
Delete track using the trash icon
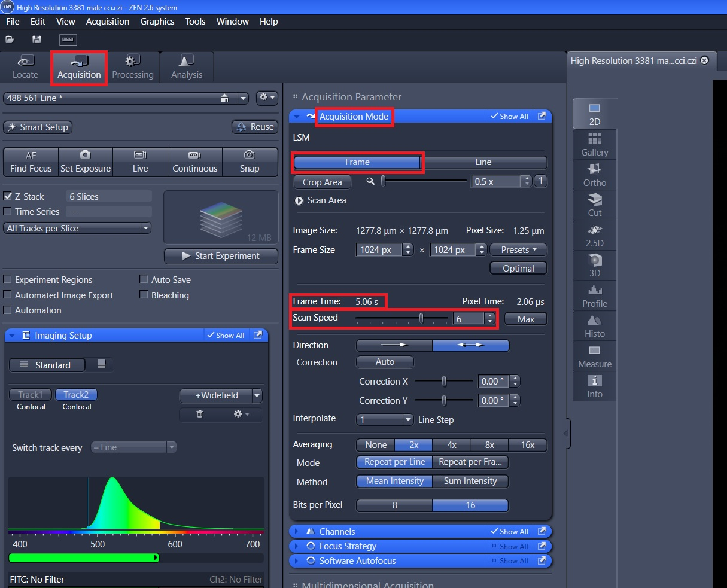click(200, 414)
